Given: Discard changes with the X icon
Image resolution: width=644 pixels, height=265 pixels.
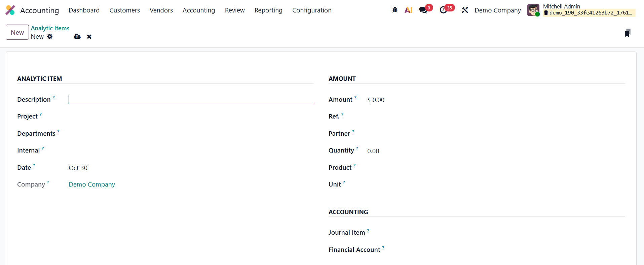Looking at the screenshot, I should (x=89, y=36).
